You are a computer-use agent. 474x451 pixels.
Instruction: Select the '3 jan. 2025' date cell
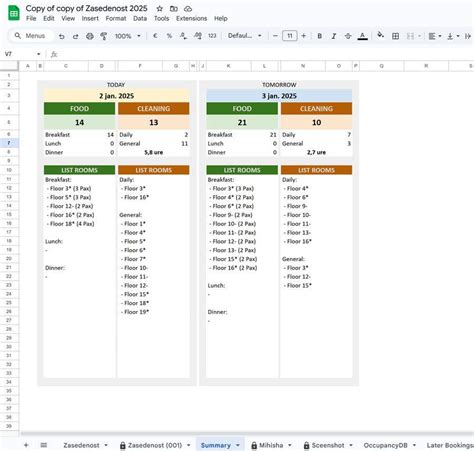coord(279,96)
